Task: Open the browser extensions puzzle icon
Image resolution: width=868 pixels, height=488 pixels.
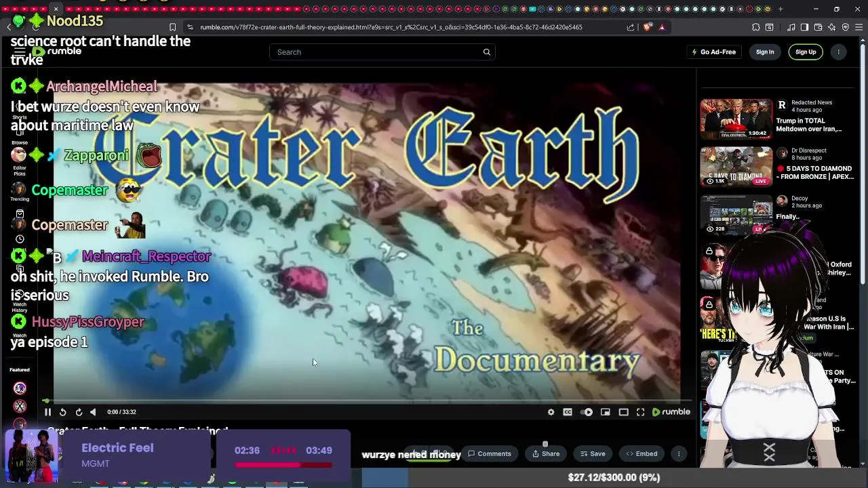Action: pyautogui.click(x=756, y=27)
